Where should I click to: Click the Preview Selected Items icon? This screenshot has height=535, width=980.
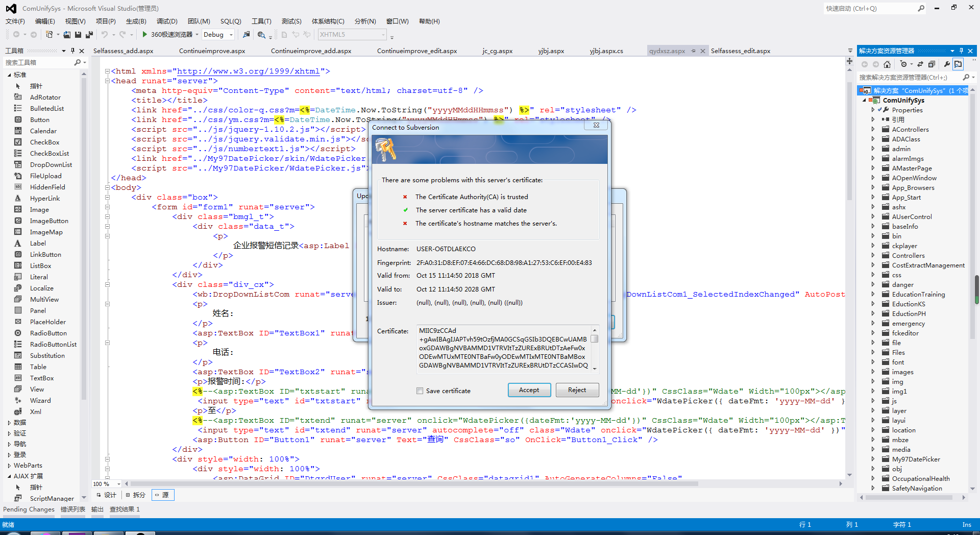click(958, 64)
